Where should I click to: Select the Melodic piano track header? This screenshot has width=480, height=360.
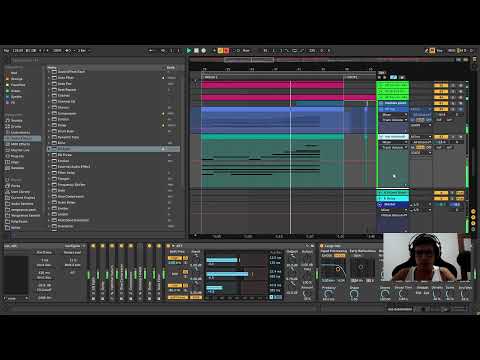click(395, 103)
